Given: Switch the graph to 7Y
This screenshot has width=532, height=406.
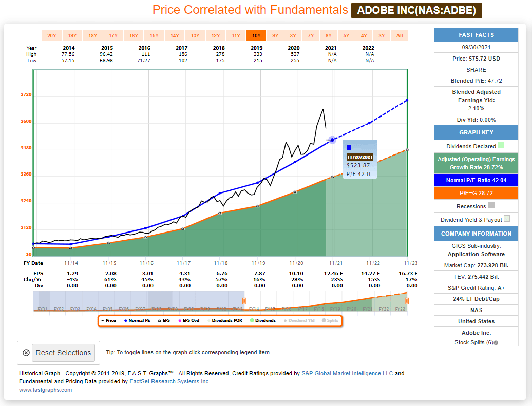Looking at the screenshot, I should (311, 35).
